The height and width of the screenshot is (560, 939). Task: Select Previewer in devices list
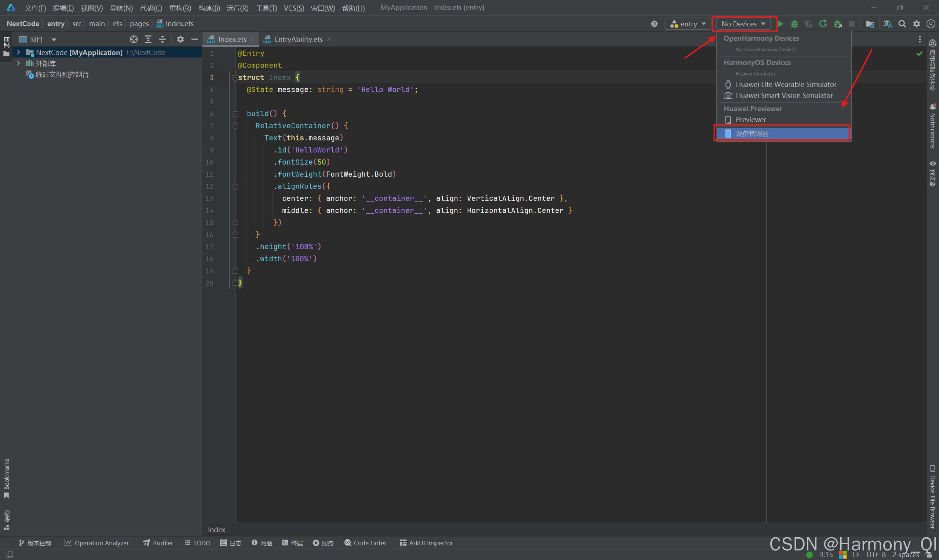tap(783, 119)
